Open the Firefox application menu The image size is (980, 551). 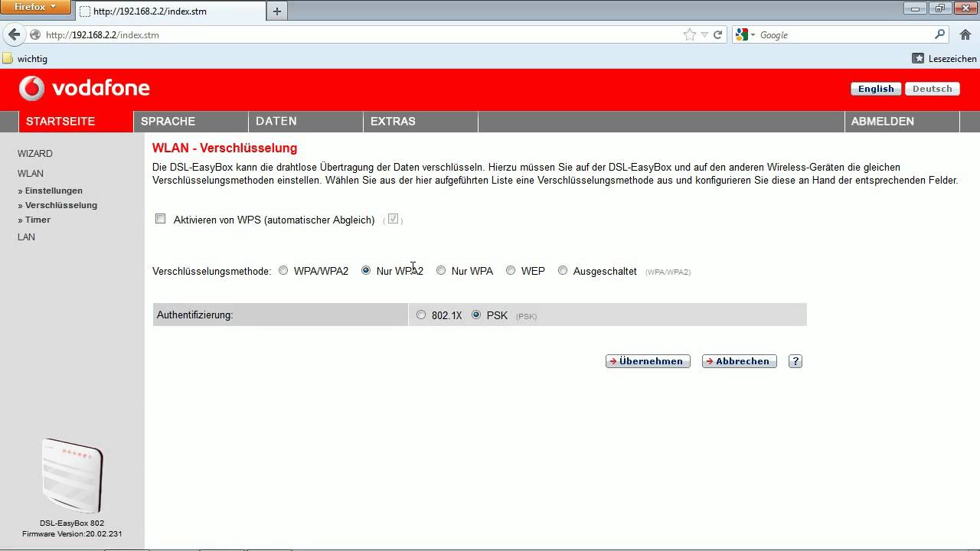(x=36, y=7)
